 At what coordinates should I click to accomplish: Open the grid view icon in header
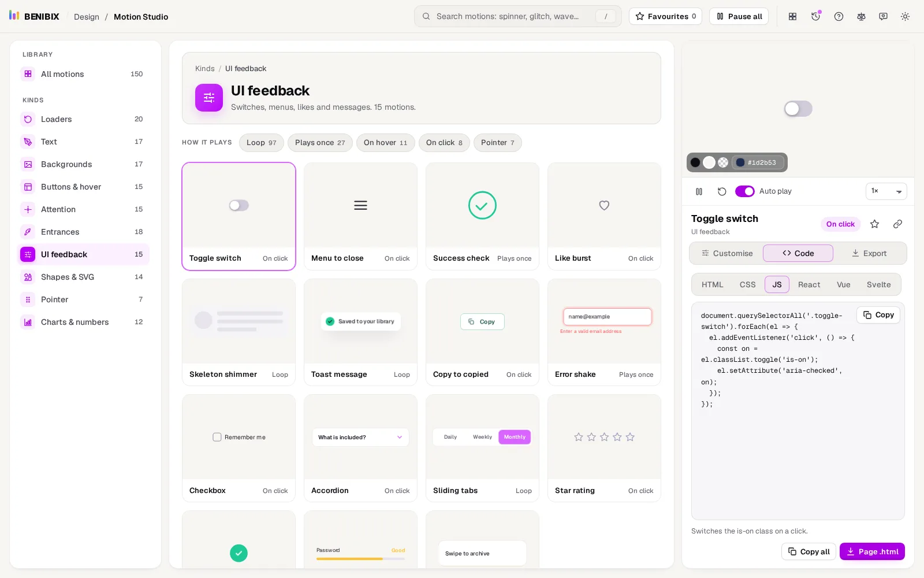793,17
